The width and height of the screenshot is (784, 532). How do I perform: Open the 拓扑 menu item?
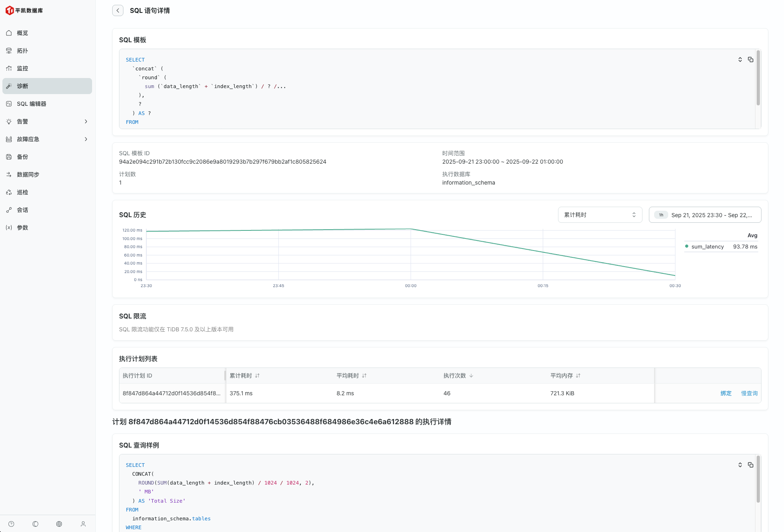click(x=23, y=51)
